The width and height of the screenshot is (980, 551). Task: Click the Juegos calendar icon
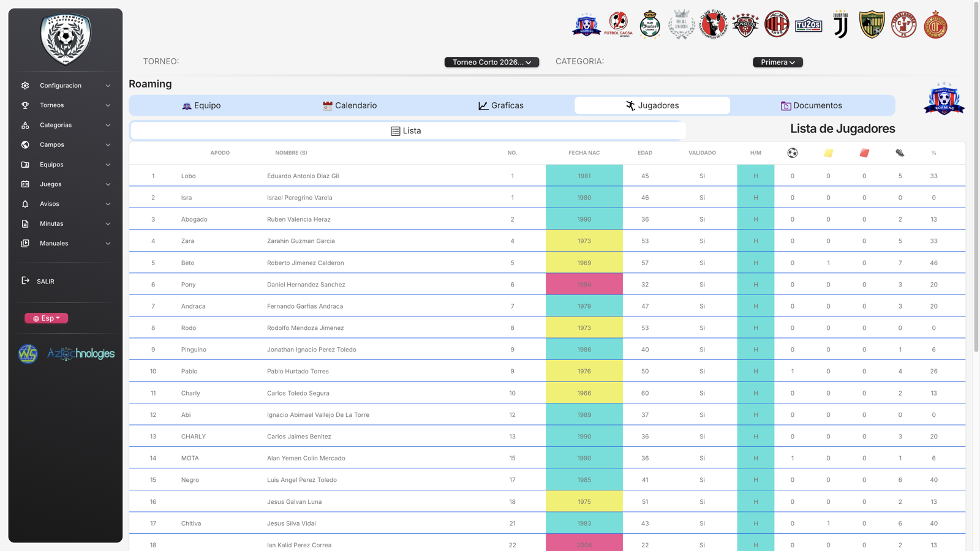[25, 184]
